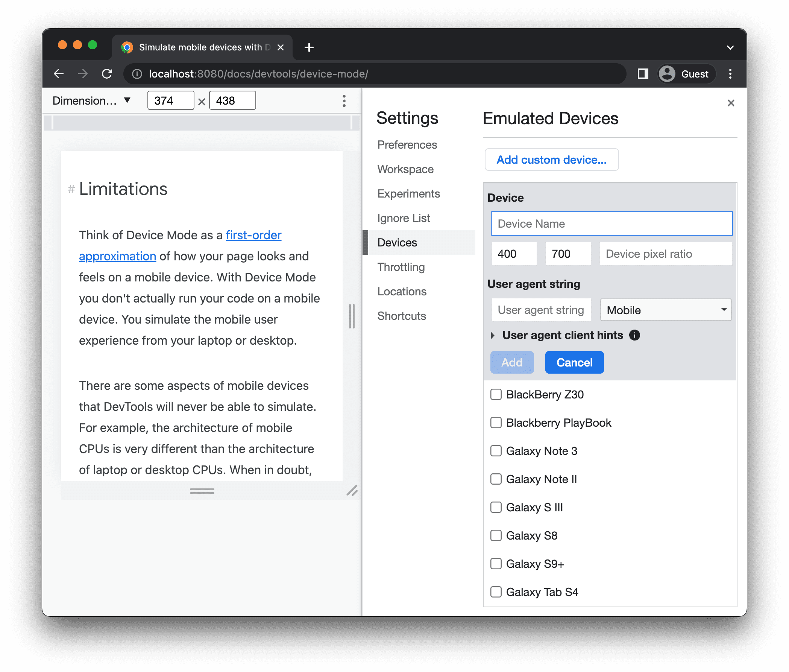
Task: Click the Cancel button in device form
Action: [574, 363]
